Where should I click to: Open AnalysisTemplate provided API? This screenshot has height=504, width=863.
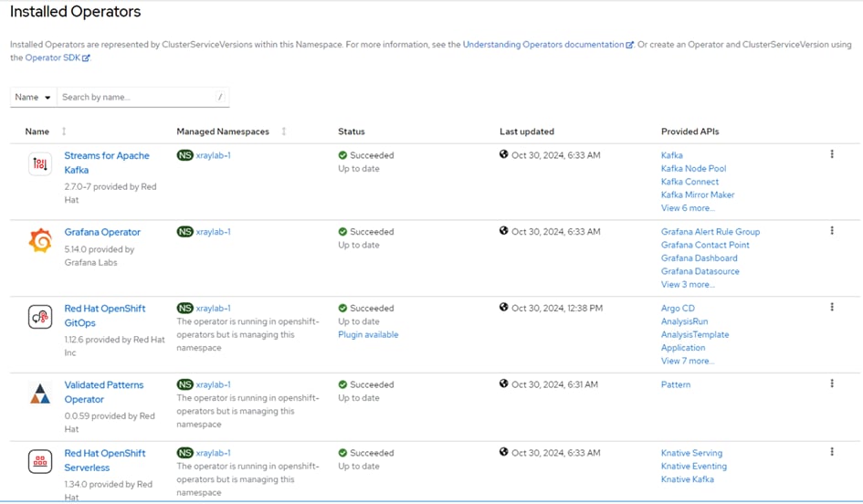click(695, 334)
